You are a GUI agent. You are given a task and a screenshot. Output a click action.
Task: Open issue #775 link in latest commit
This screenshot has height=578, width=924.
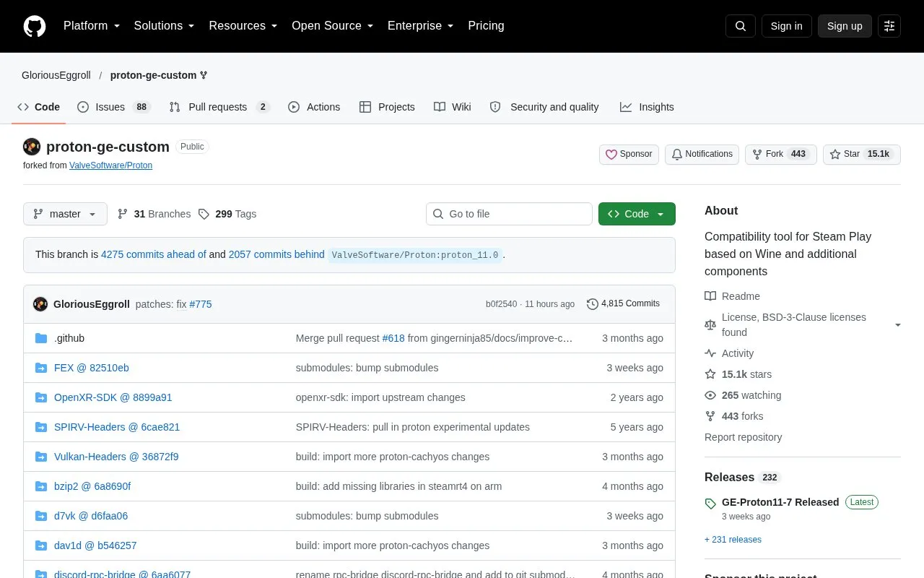pos(201,304)
